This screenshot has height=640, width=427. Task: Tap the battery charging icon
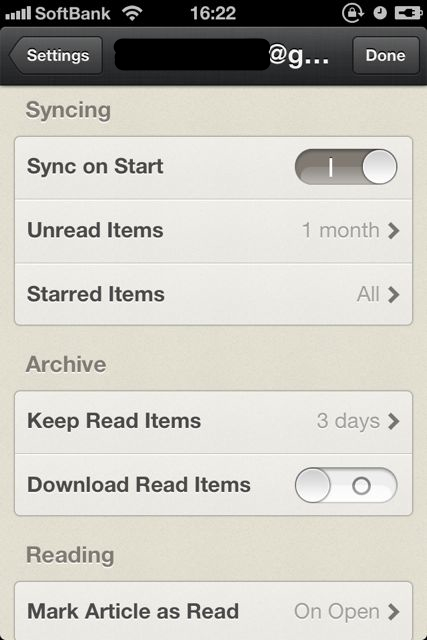point(408,13)
